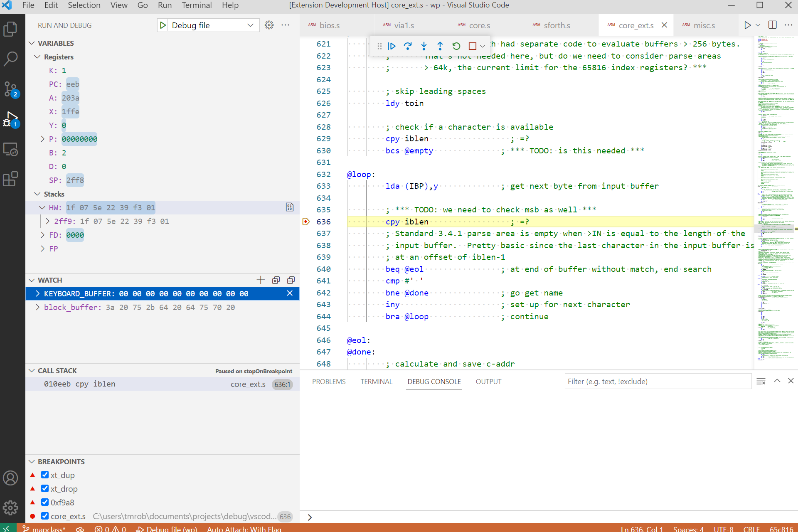Open launch configuration settings gear
The image size is (798, 532).
coord(269,25)
